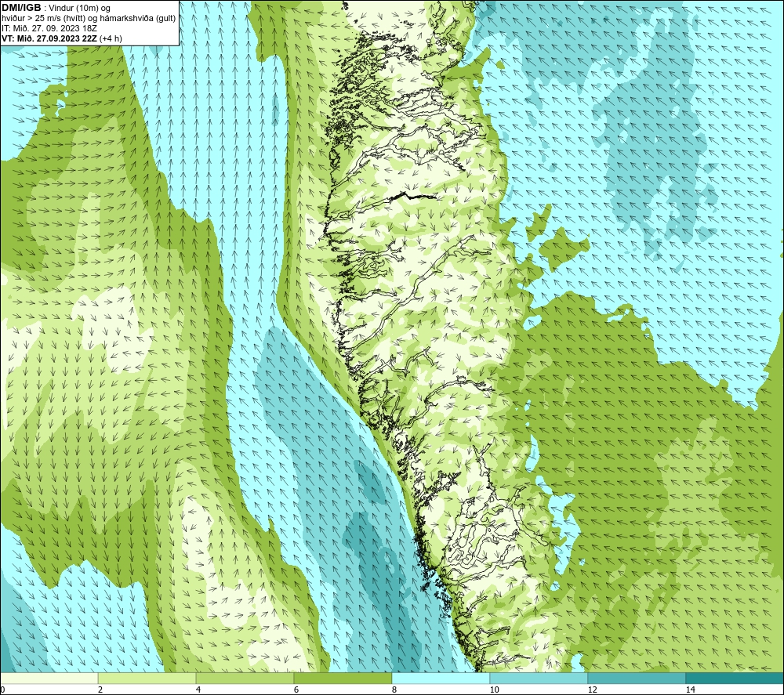
Task: Click the legend scale label '8'
Action: (394, 690)
